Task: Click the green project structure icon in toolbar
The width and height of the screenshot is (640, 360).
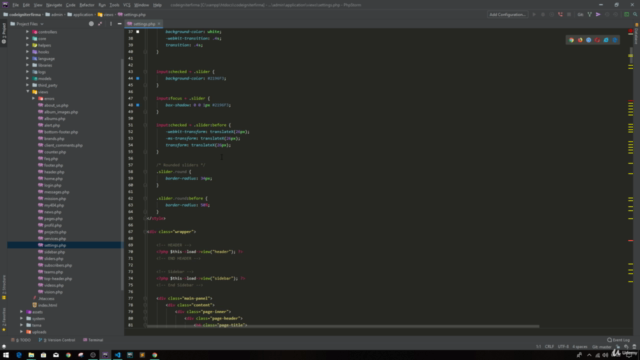Action: [627, 14]
